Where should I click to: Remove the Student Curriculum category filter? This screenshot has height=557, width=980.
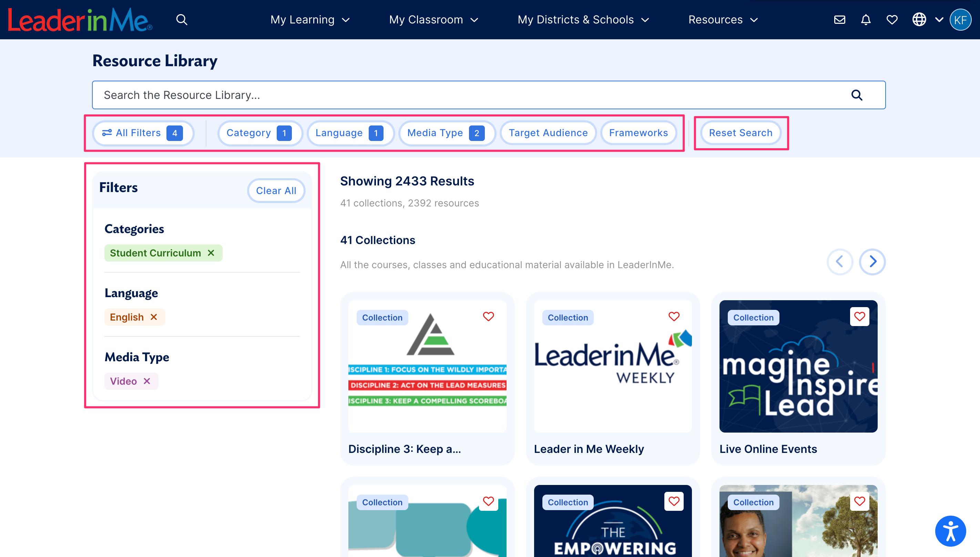(211, 253)
